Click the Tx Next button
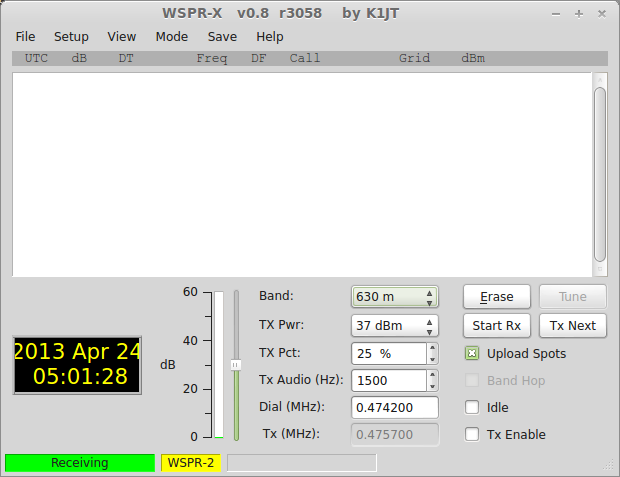The image size is (620, 477). (x=573, y=326)
